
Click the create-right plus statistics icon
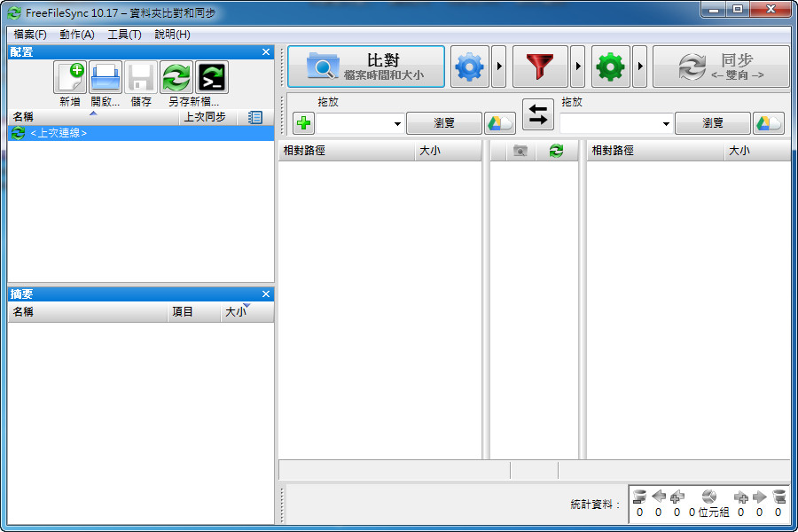pyautogui.click(x=741, y=497)
